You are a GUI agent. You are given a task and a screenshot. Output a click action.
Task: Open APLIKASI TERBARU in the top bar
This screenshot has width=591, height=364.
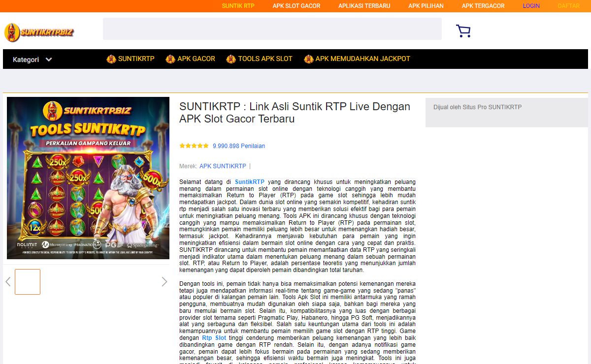coord(364,6)
